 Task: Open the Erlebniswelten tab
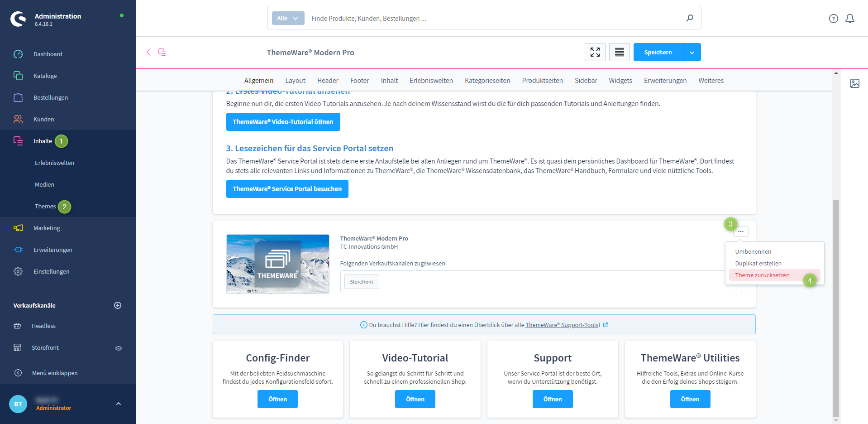pos(431,81)
